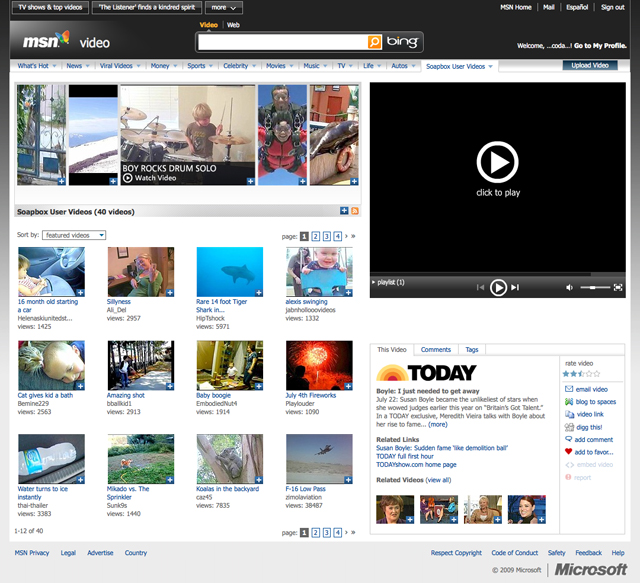Click the blog to spaces icon
The image size is (640, 583).
pyautogui.click(x=569, y=402)
